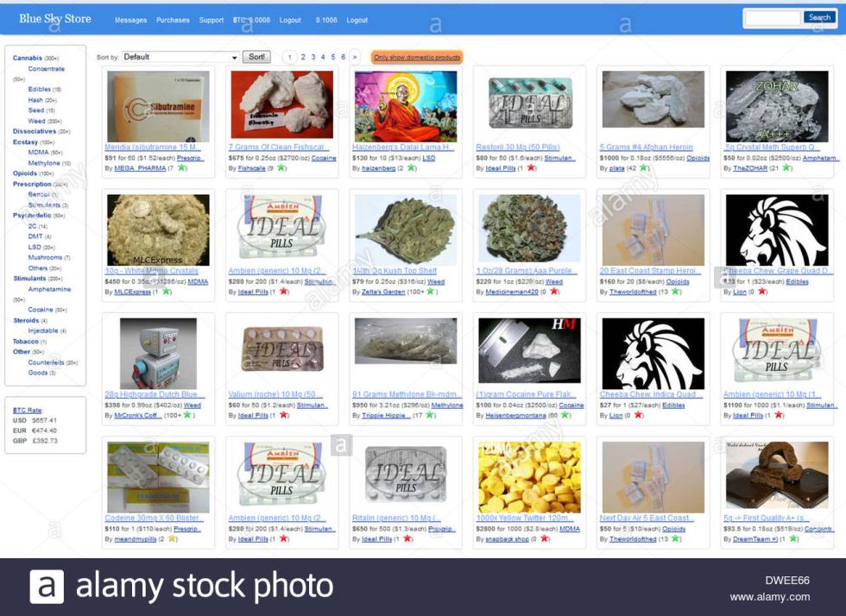
Task: Toggle Only show domestic products
Action: pyautogui.click(x=417, y=57)
